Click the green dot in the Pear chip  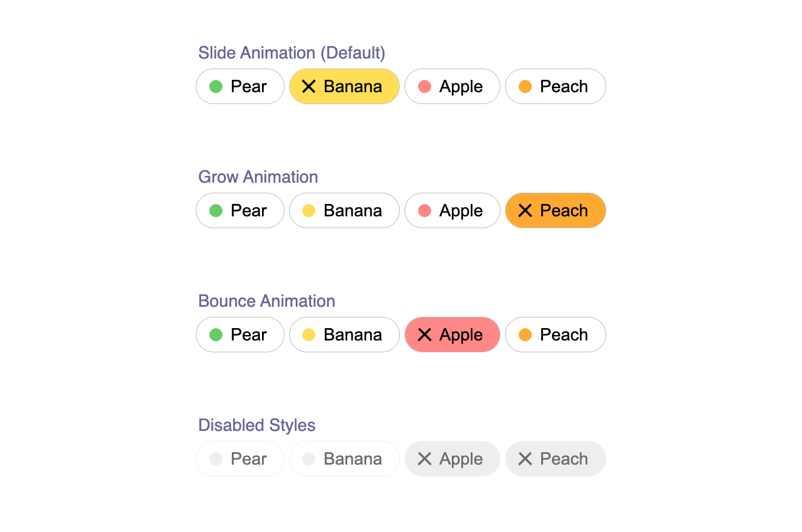tap(216, 86)
